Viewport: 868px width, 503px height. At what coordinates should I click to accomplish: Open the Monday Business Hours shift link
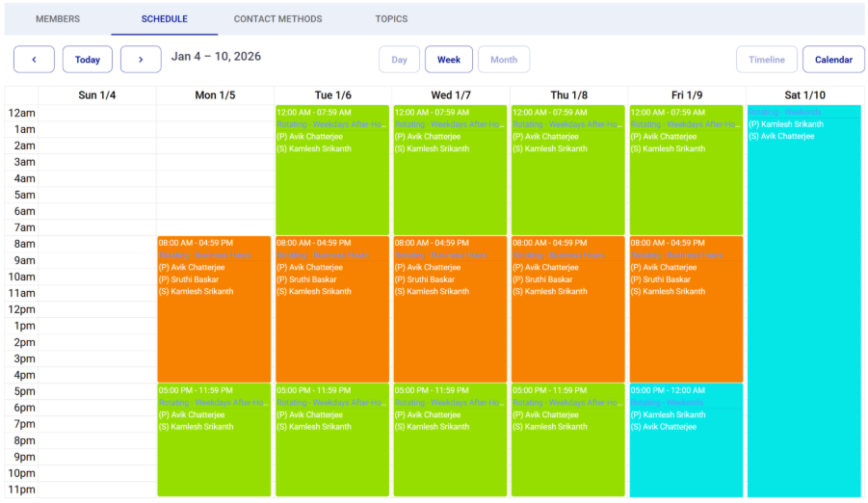pos(204,255)
